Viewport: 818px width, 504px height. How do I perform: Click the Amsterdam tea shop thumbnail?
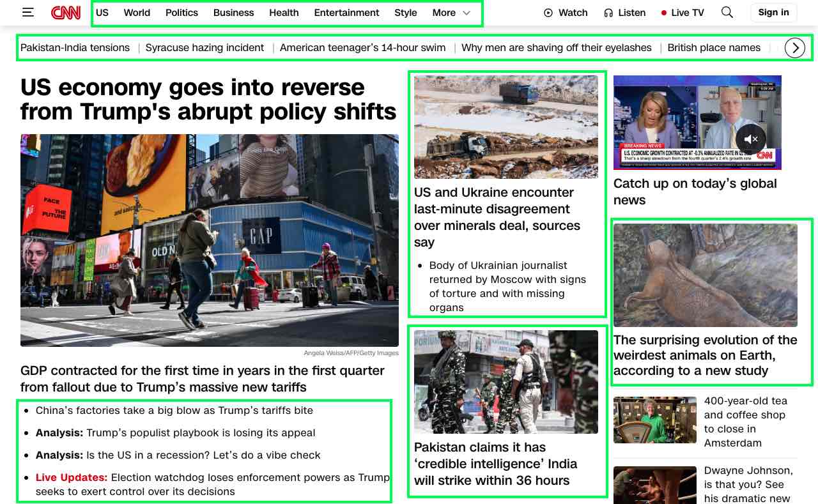[x=655, y=420]
